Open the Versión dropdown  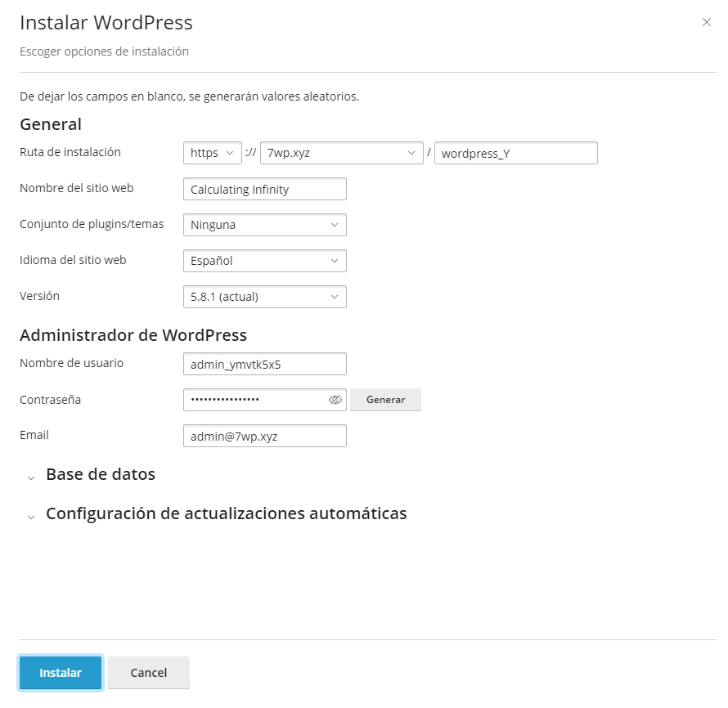coord(265,297)
